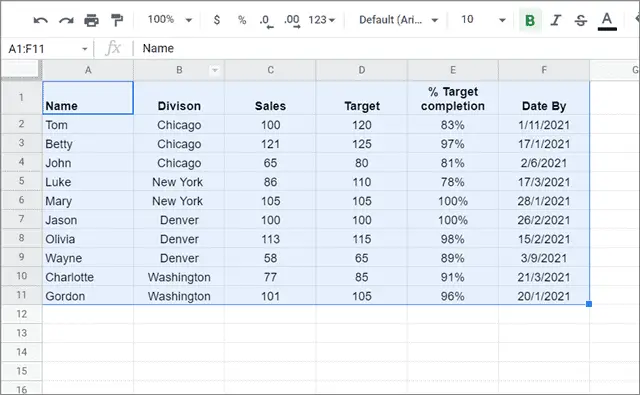
Task: Select column B header
Action: coord(179,70)
